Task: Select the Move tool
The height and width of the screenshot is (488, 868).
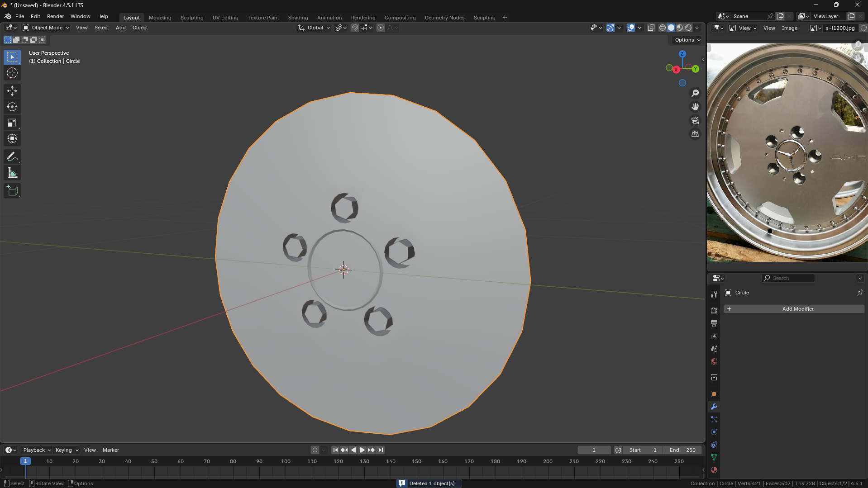Action: coord(12,91)
